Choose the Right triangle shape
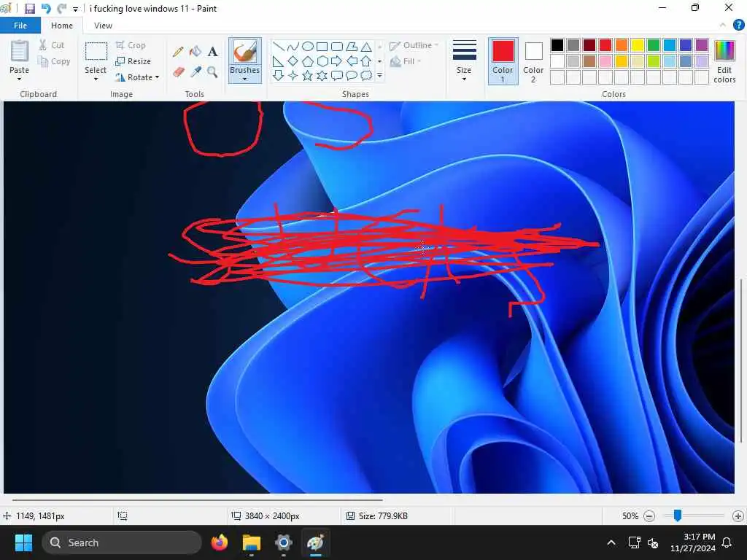 [x=278, y=61]
